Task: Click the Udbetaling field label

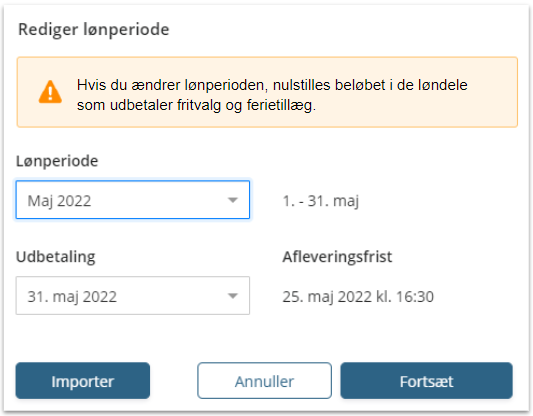Action: [x=56, y=257]
